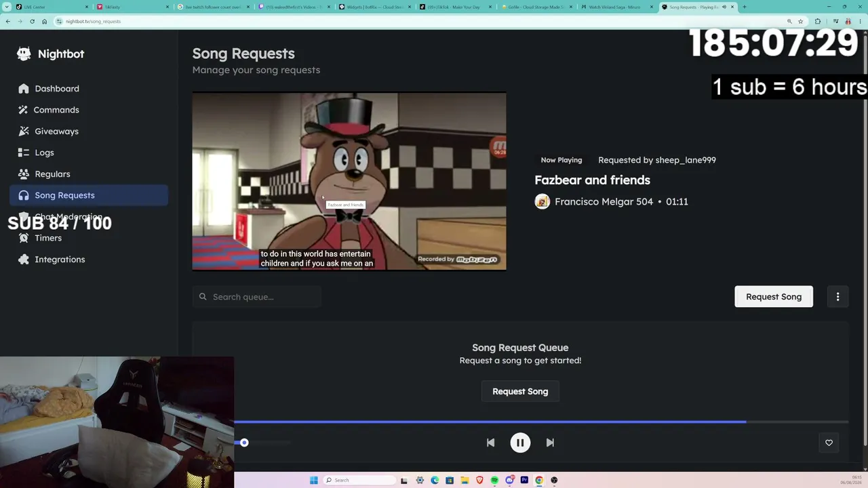
Task: Seek within the song progress bar
Action: pyautogui.click(x=541, y=422)
